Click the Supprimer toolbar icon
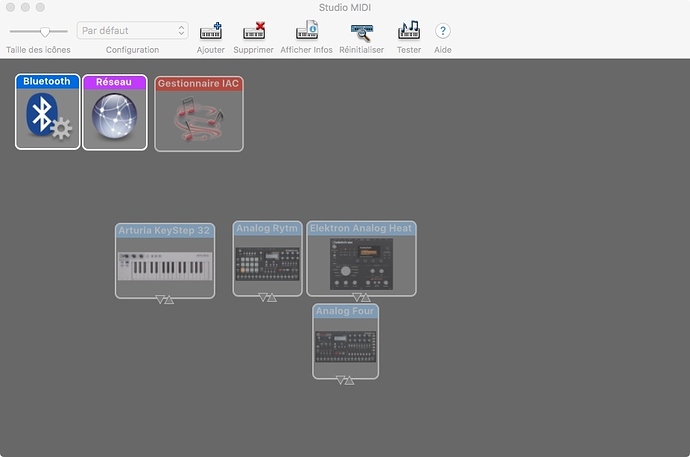The height and width of the screenshot is (457, 690). [x=253, y=31]
